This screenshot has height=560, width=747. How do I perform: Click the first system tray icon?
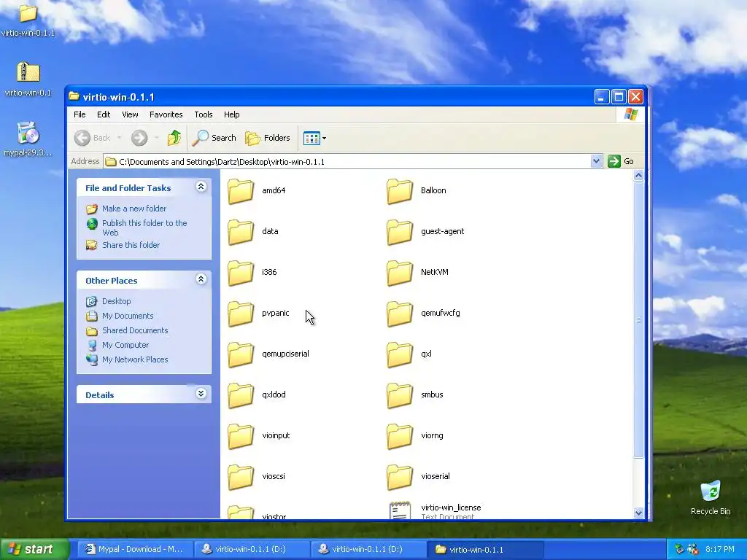(x=679, y=549)
